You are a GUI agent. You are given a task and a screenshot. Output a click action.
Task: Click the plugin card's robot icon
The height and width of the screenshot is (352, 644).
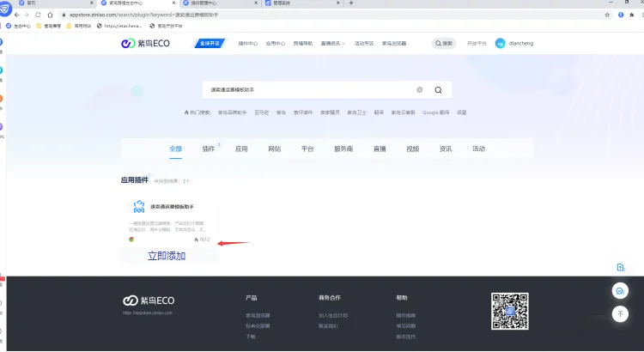tap(139, 206)
